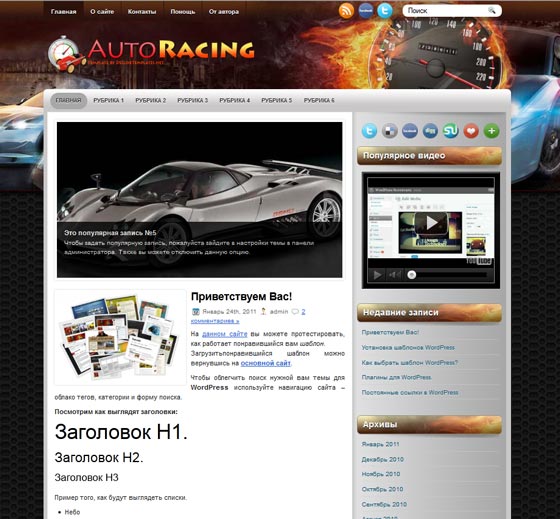Image resolution: width=560 pixels, height=519 pixels.
Task: Open the Январь 2011 archive
Action: point(380,444)
